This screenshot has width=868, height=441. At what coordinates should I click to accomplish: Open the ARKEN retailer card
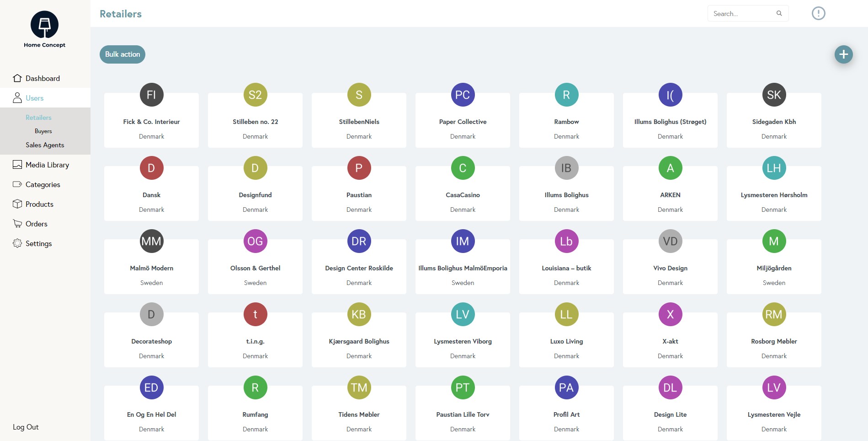(670, 194)
